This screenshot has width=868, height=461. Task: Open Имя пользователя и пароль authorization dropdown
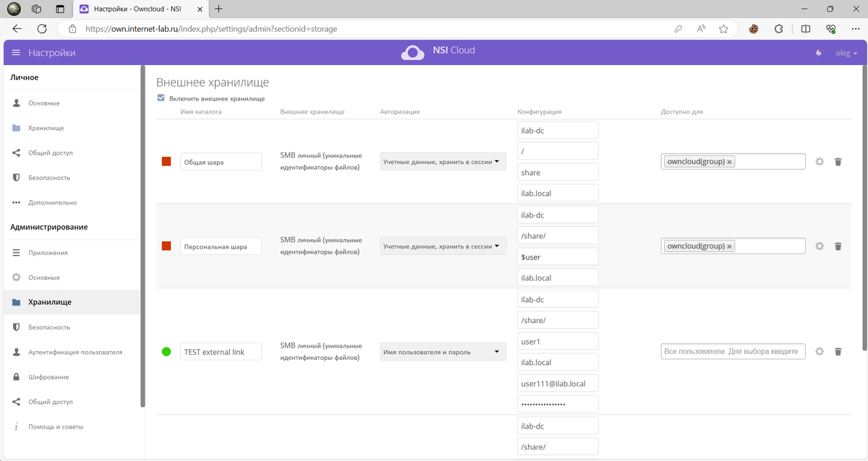pos(443,352)
